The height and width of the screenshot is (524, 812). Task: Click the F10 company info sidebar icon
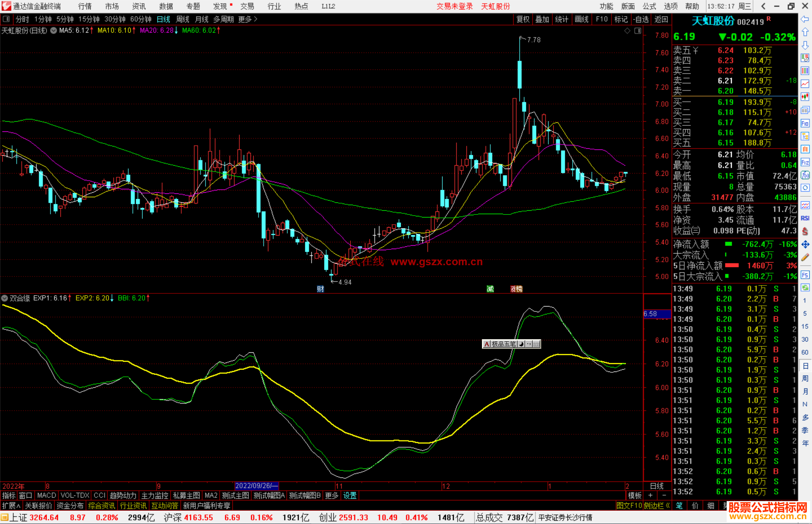[805, 123]
